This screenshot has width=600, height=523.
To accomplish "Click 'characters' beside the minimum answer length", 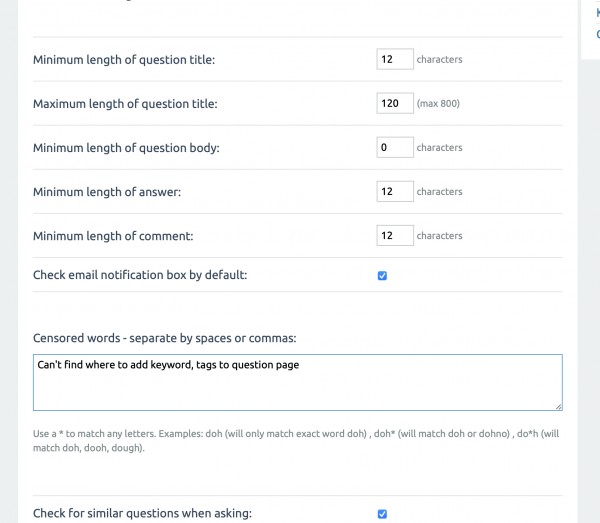I will click(x=439, y=192).
